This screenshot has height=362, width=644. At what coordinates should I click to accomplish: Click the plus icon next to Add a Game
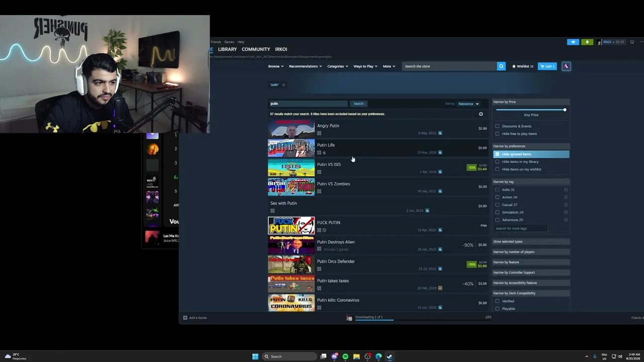(185, 318)
